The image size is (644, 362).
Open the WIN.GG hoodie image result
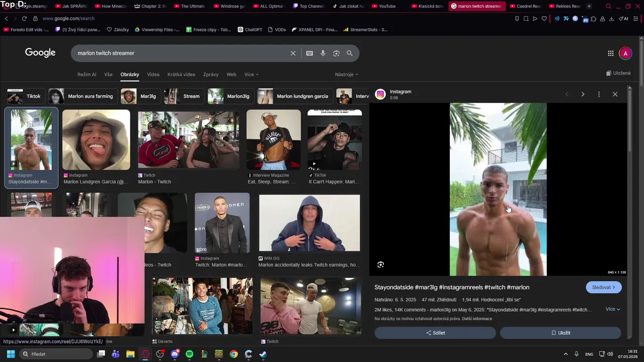tap(309, 223)
